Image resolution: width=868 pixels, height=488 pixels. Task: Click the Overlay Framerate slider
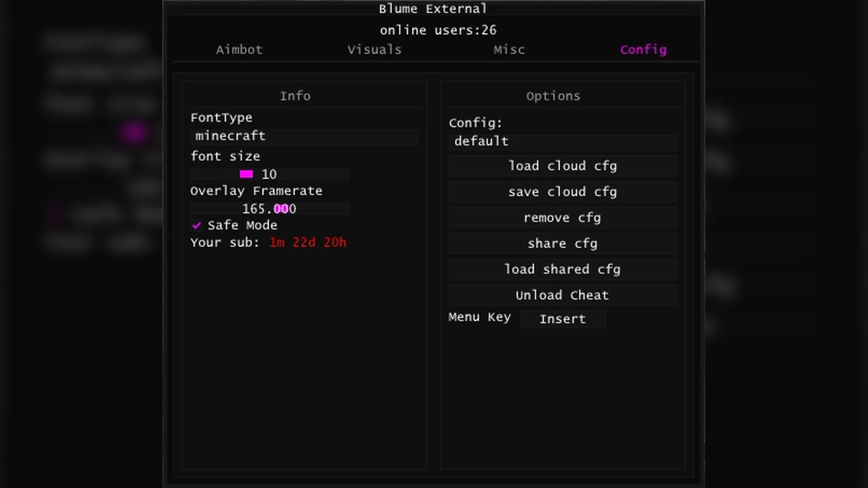(x=269, y=209)
